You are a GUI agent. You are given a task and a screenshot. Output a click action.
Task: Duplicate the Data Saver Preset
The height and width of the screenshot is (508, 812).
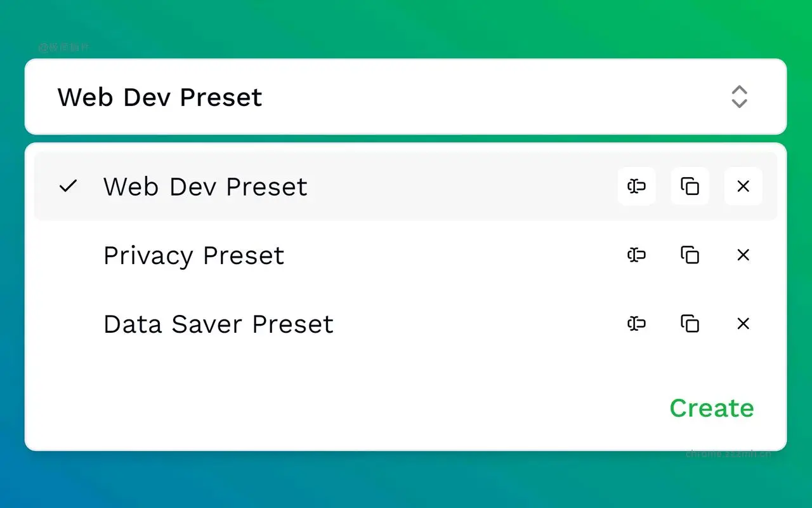[690, 324]
